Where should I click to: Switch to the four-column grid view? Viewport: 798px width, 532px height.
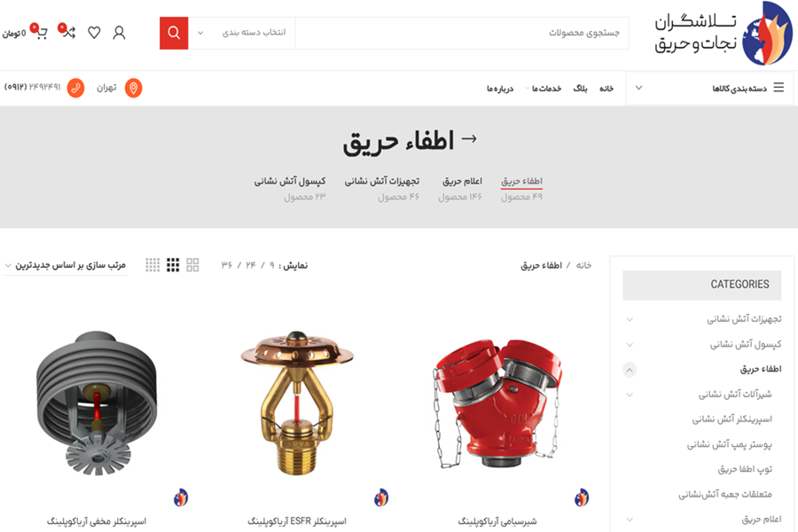(x=153, y=265)
